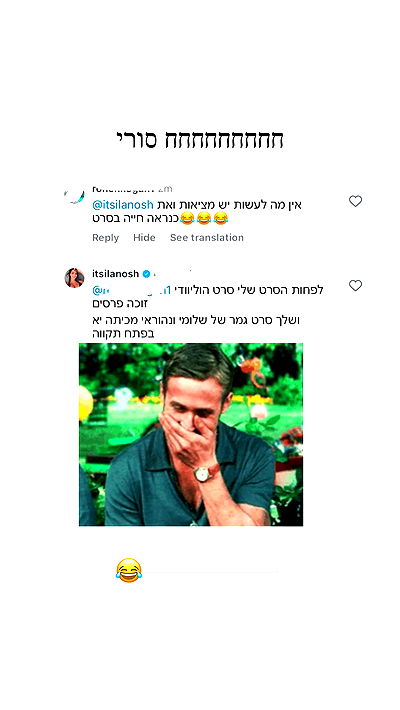The image size is (400, 710).
Task: Click the reply text line זוכה פרסים
Action: pos(120,304)
